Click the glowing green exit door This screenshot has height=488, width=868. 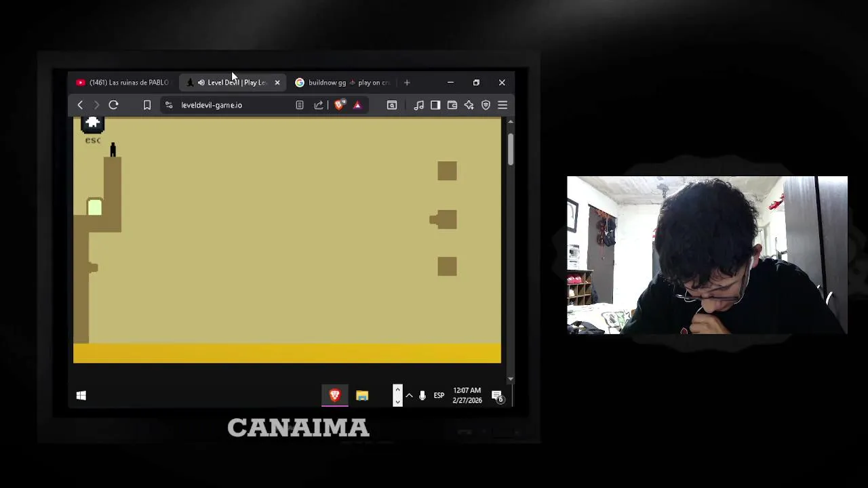[x=95, y=207]
